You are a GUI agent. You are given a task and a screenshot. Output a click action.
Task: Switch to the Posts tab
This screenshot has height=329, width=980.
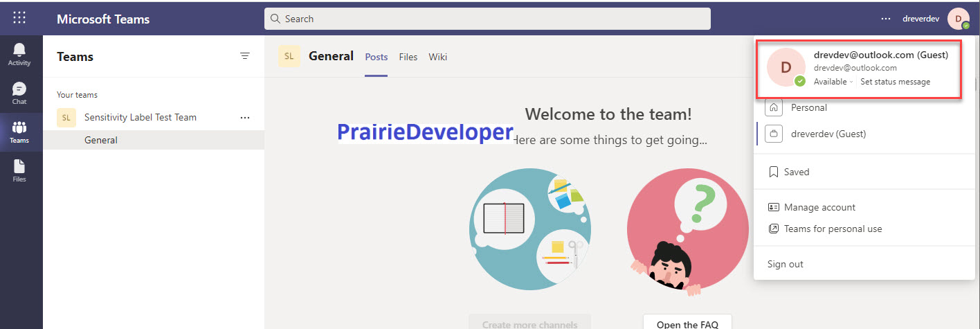click(376, 57)
